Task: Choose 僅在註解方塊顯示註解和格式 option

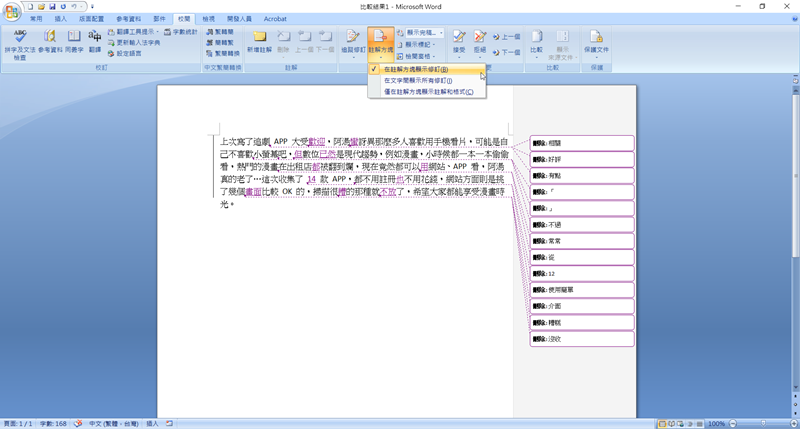Action: [x=428, y=92]
